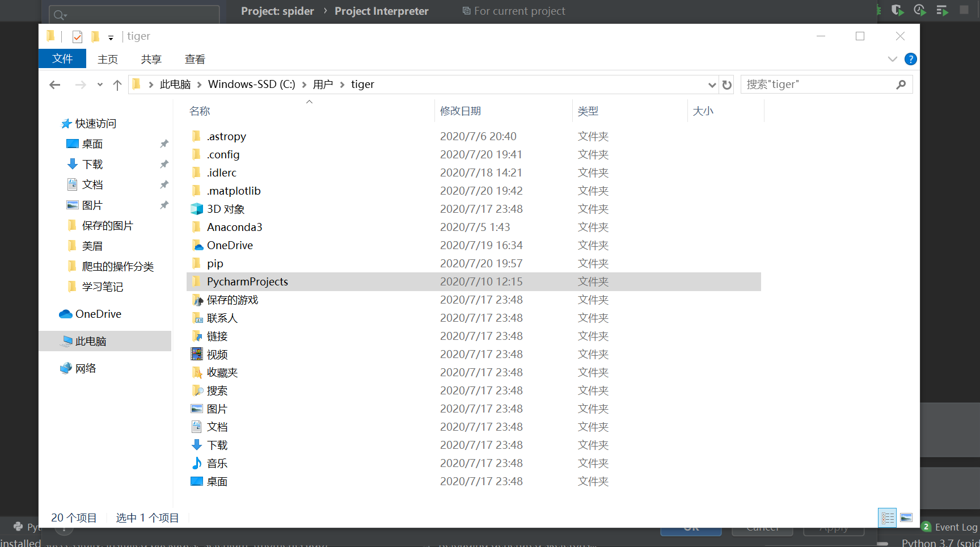This screenshot has height=547, width=980.
Task: Click the 视频 folder icon
Action: coord(197,354)
